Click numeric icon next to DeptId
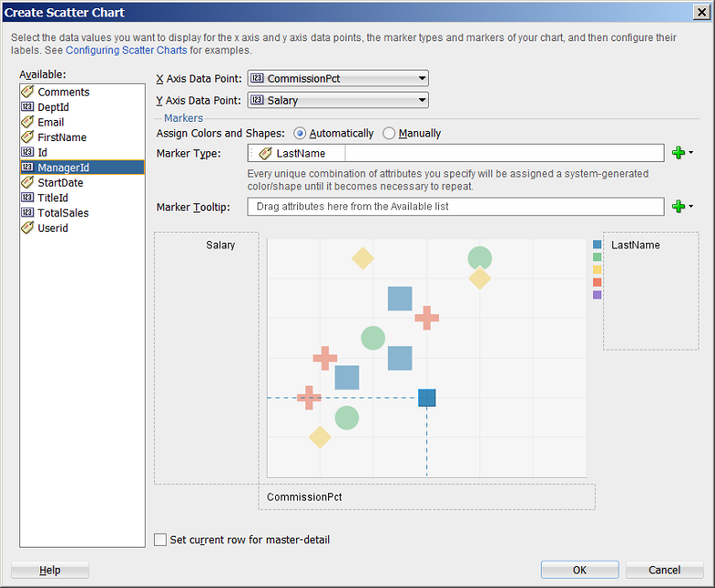Screen dimensions: 715x588 tap(27, 106)
